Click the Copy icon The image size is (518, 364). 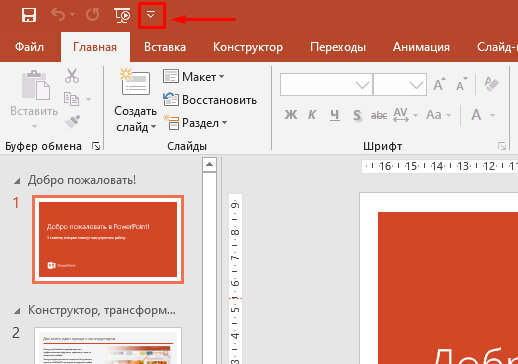(71, 99)
